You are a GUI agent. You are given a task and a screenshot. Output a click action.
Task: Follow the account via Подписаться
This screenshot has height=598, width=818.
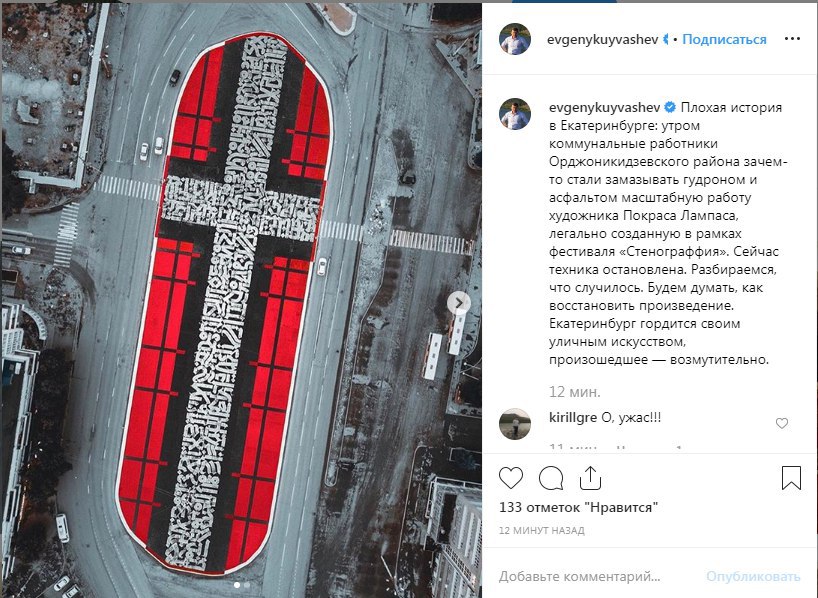(724, 40)
